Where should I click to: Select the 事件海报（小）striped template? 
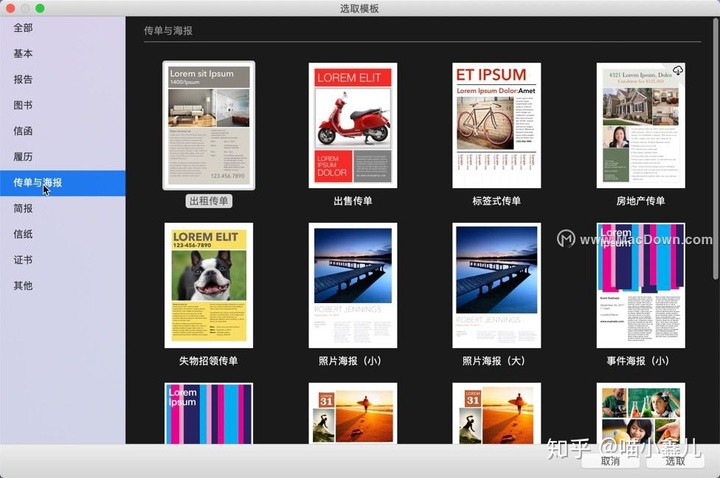pyautogui.click(x=641, y=285)
